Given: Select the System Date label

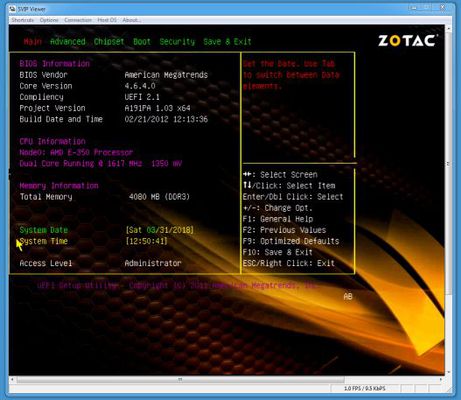Looking at the screenshot, I should click(44, 230).
